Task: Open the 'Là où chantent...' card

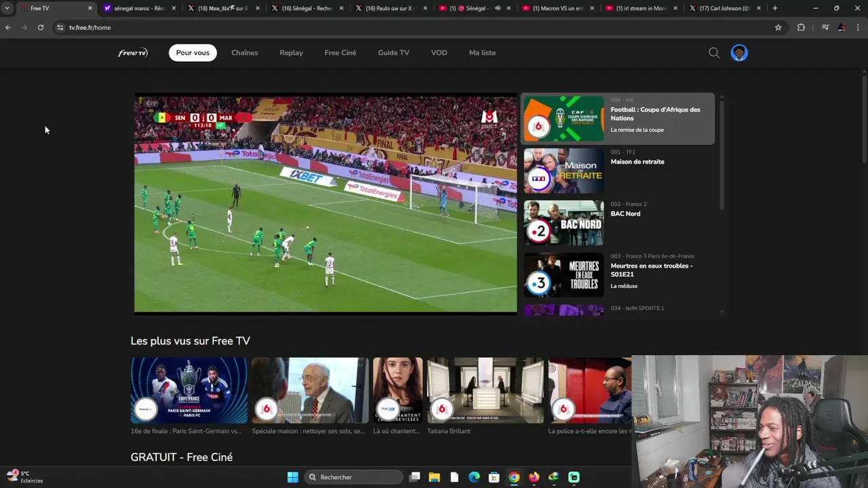Action: (x=397, y=390)
